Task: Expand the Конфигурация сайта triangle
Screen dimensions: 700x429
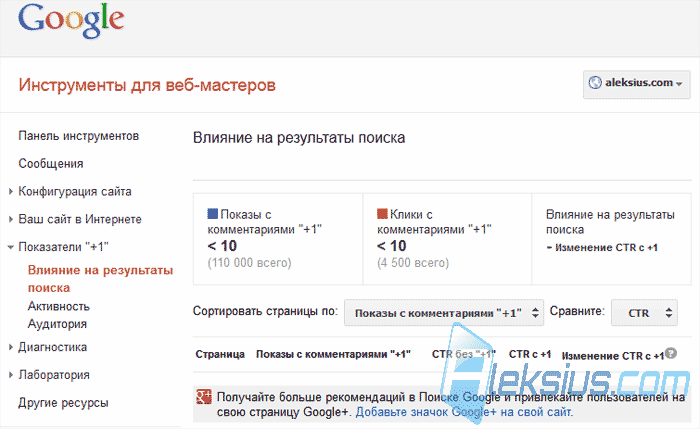Action: click(11, 192)
